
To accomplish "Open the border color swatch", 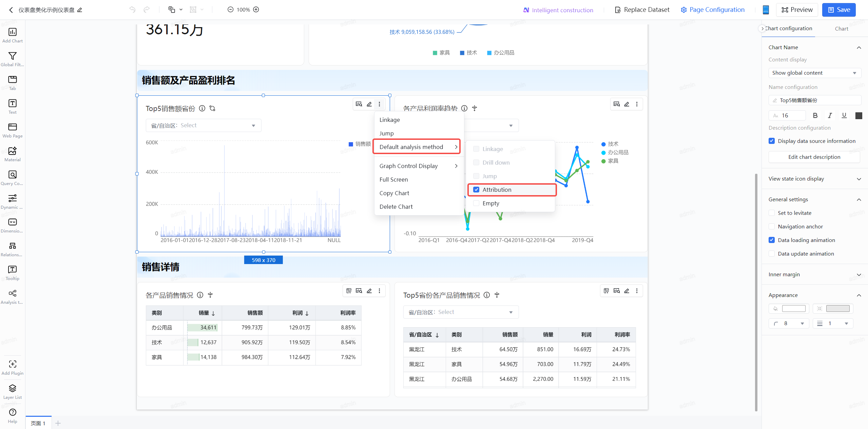I will tap(837, 309).
